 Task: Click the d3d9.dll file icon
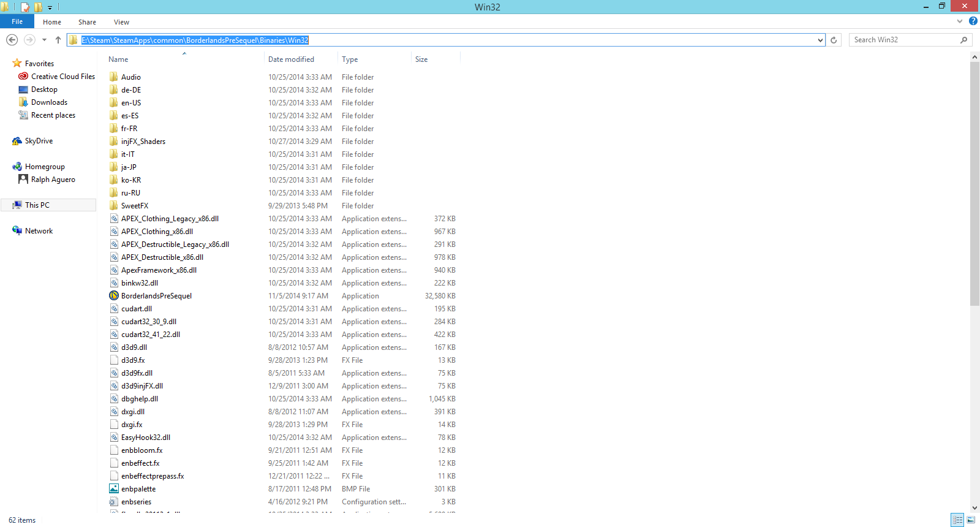pos(114,347)
